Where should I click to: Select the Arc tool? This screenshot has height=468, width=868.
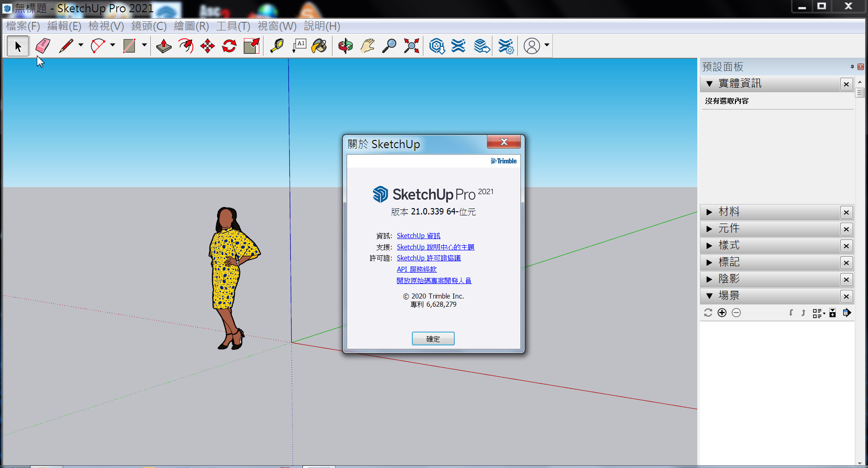(98, 46)
